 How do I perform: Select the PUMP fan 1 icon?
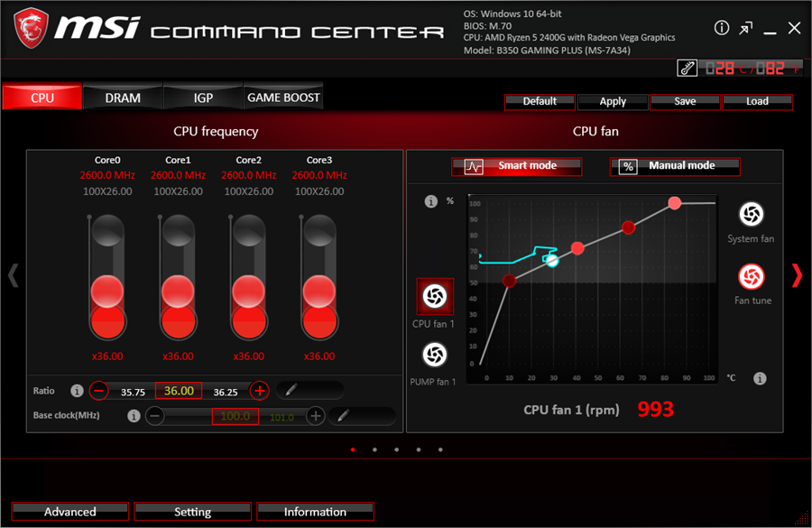pos(434,355)
